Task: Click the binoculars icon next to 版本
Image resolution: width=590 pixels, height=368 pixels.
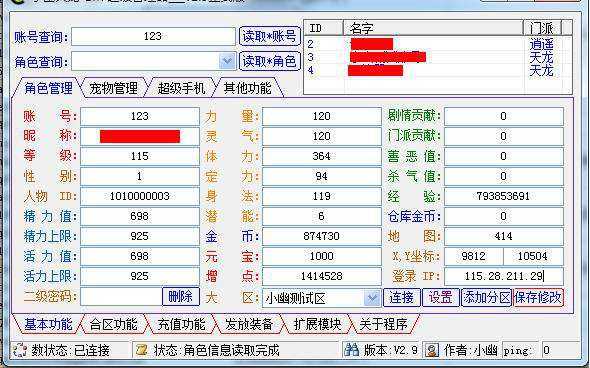Action: pyautogui.click(x=352, y=350)
